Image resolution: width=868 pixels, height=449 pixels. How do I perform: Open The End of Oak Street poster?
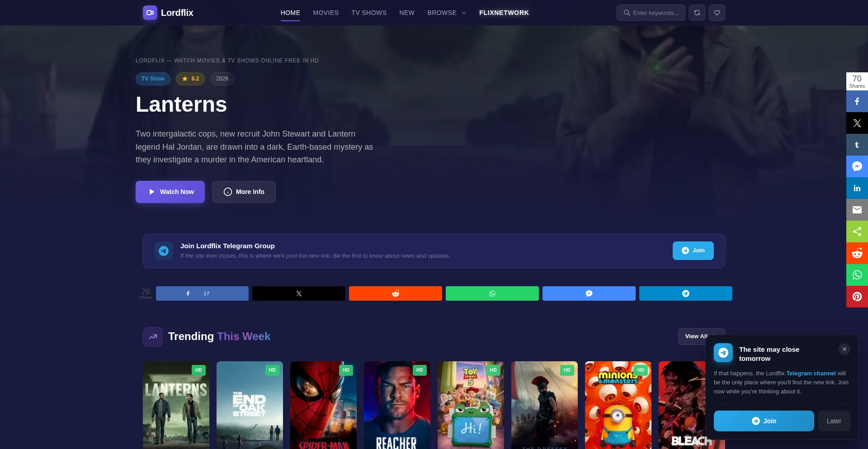(250, 405)
